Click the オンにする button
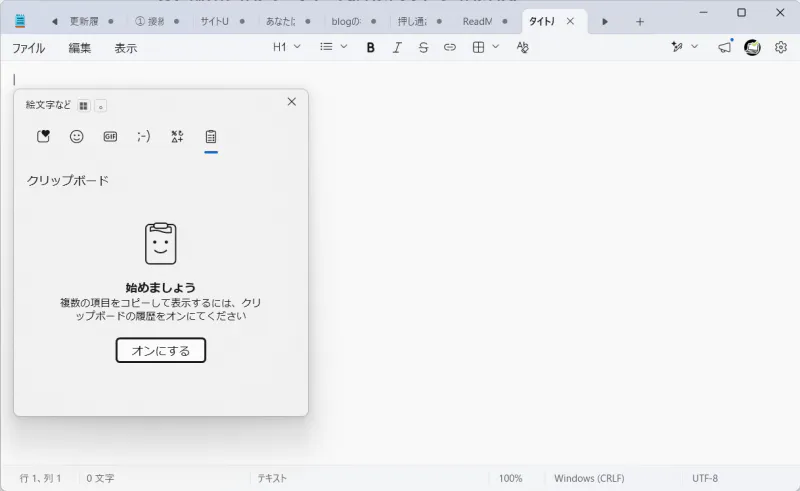This screenshot has height=491, width=800. click(161, 350)
